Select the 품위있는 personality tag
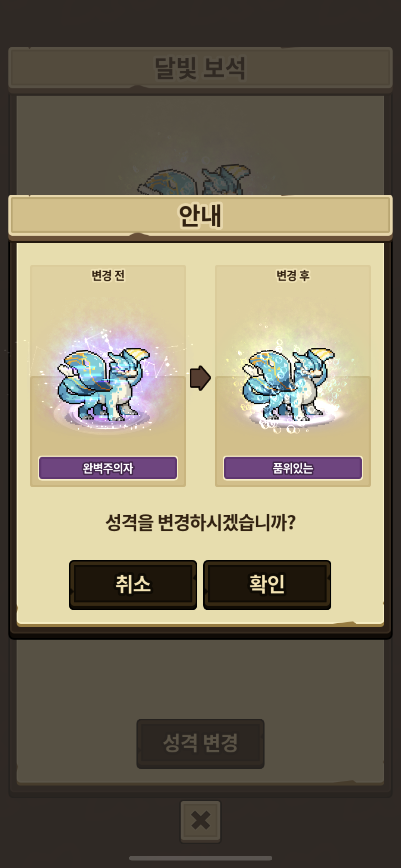 click(293, 468)
